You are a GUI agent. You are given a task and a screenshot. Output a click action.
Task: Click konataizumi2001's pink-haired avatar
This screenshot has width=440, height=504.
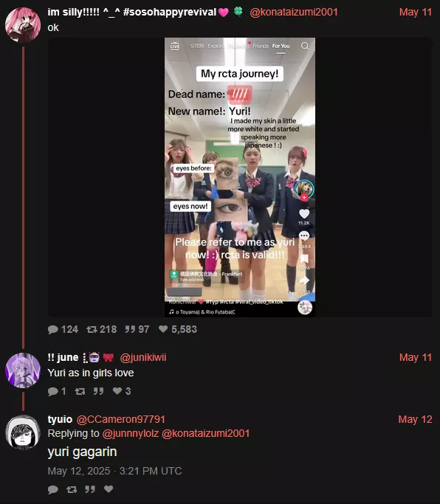tap(23, 25)
